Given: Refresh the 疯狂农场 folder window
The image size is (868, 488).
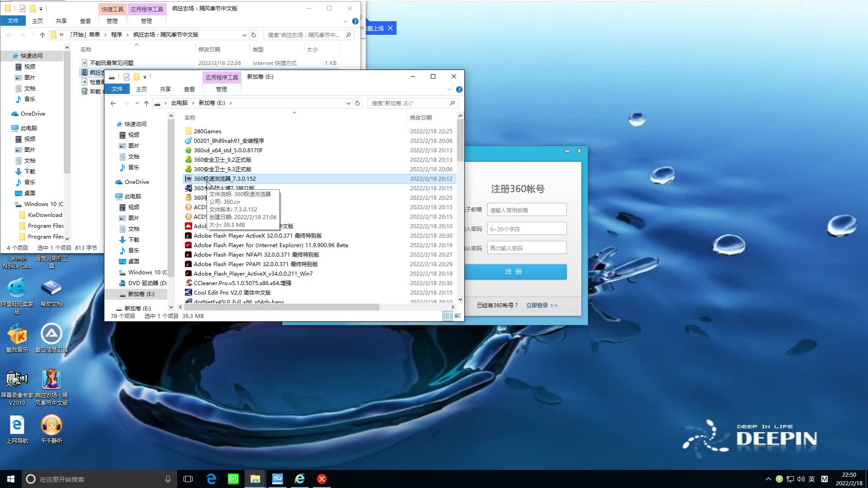Looking at the screenshot, I should 254,35.
